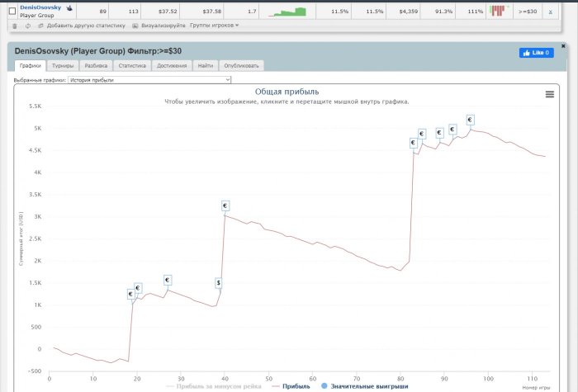578x392 pixels.
Task: Toggle the Прибыль legend series
Action: tap(291, 386)
